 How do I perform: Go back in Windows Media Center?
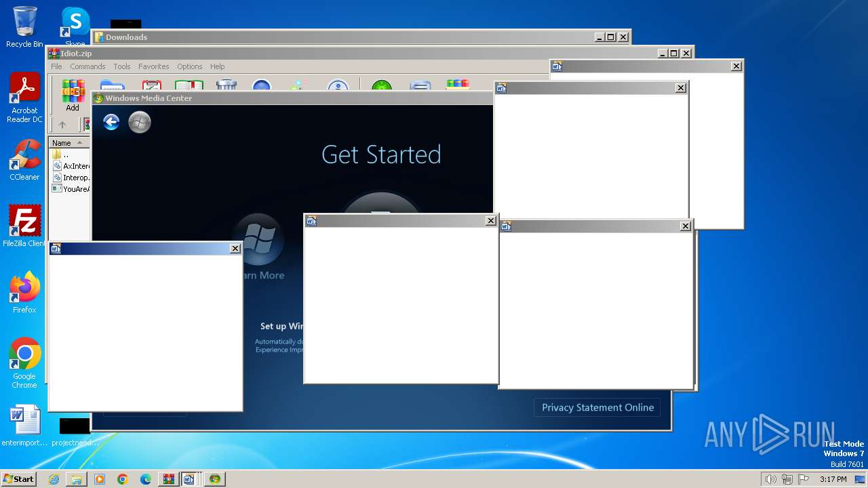[x=111, y=122]
